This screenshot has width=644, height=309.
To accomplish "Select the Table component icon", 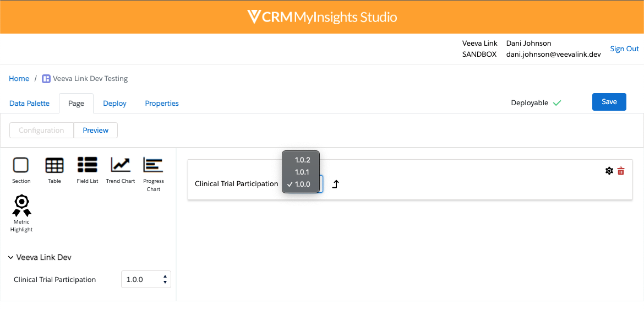I will (x=54, y=165).
